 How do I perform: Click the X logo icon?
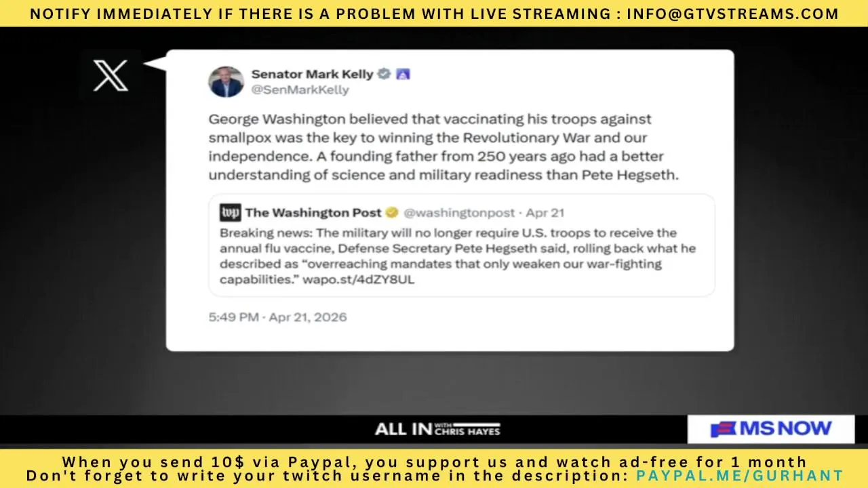(111, 75)
